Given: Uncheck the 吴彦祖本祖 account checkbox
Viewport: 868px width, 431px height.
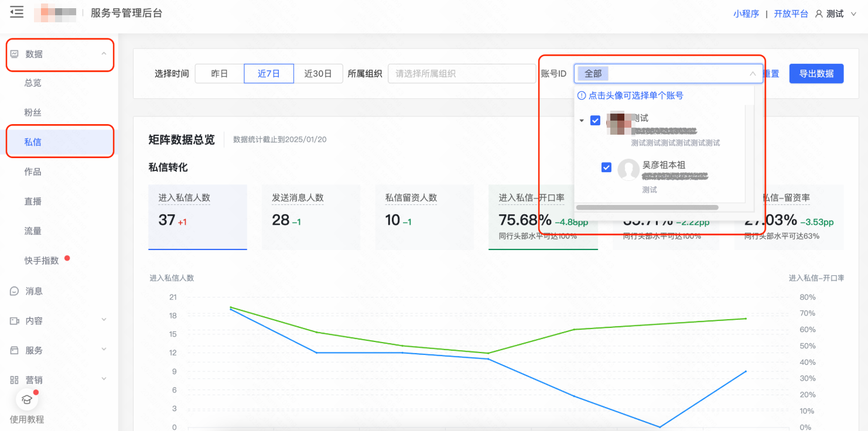Looking at the screenshot, I should point(607,166).
